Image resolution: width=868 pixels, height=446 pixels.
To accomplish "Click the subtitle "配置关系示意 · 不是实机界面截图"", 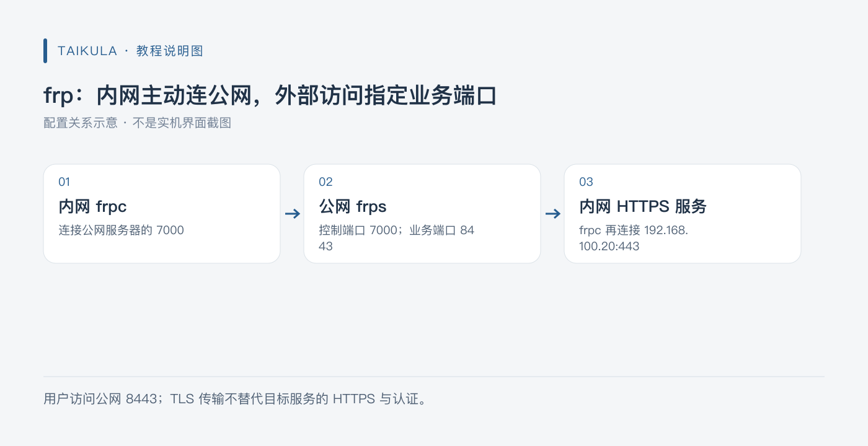I will coord(137,123).
